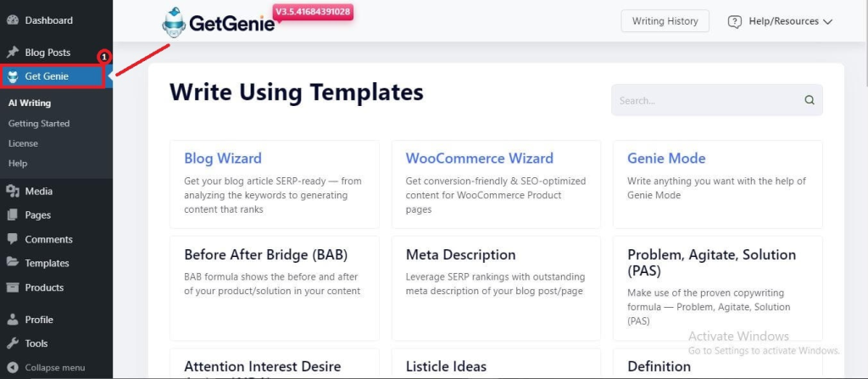Click the Blog Posts pin icon
Screen dimensions: 868x379
tap(13, 53)
